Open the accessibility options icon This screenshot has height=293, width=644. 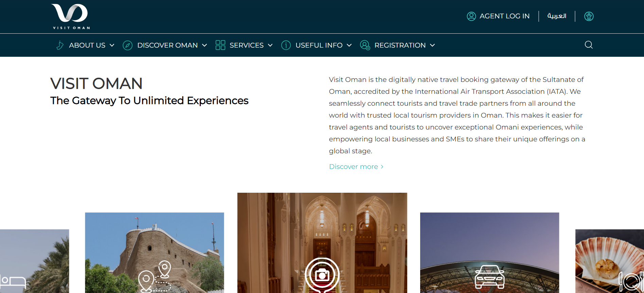pos(589,16)
